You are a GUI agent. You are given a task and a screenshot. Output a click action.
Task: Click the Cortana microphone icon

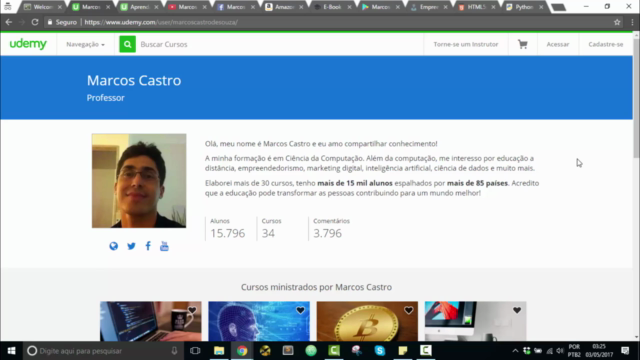174,351
